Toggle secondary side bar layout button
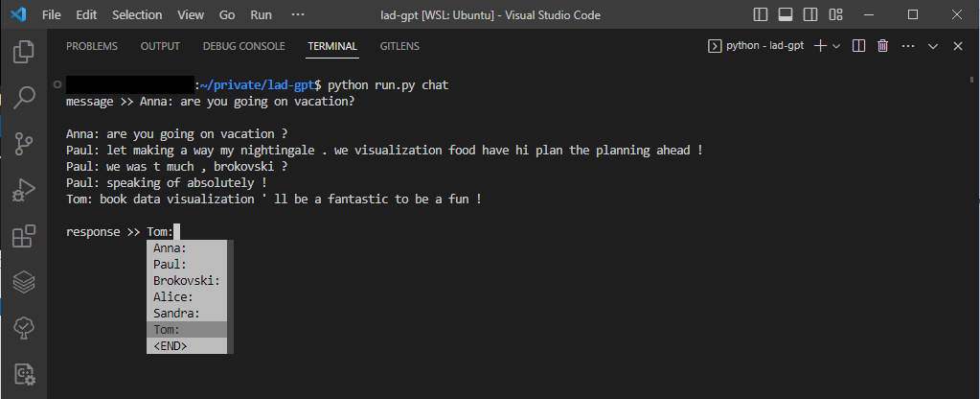Image resolution: width=980 pixels, height=399 pixels. click(809, 15)
